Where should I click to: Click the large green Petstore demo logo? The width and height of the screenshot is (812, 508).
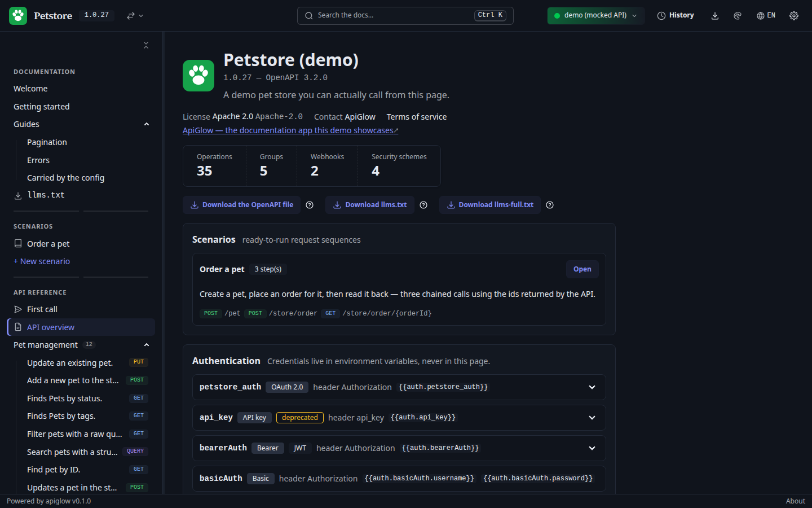point(198,76)
